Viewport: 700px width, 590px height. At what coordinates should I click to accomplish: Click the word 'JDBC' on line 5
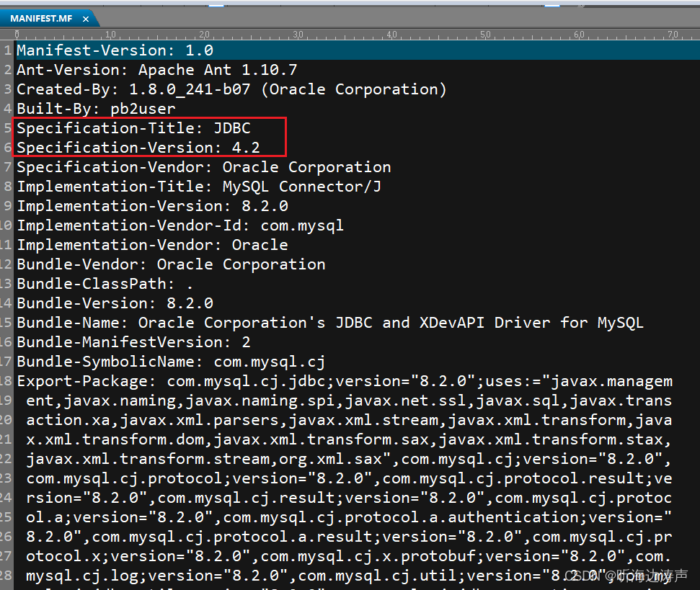232,128
